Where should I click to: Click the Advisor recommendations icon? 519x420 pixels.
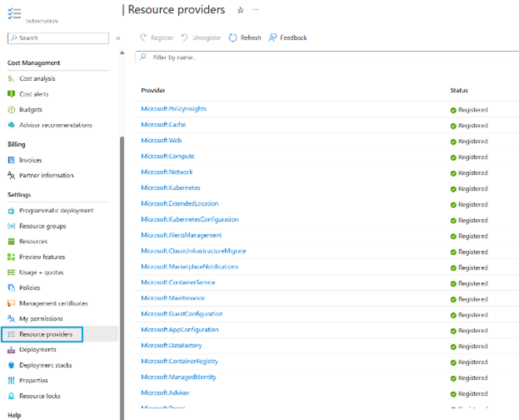[x=11, y=125]
